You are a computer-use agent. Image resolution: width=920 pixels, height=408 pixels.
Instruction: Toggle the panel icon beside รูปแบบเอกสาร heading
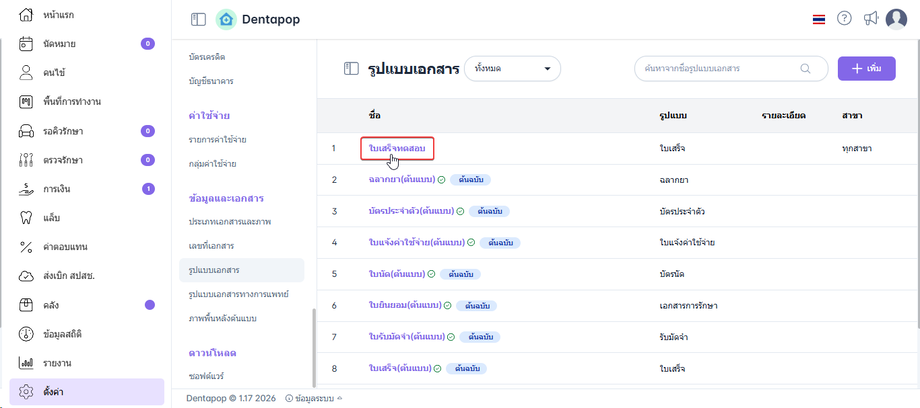[x=351, y=69]
